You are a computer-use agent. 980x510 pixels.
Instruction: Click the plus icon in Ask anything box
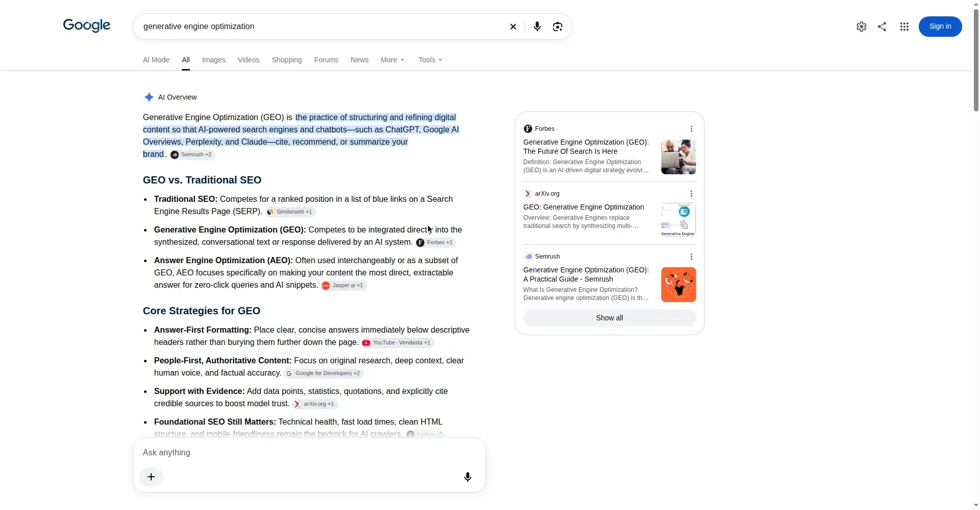[x=151, y=477]
